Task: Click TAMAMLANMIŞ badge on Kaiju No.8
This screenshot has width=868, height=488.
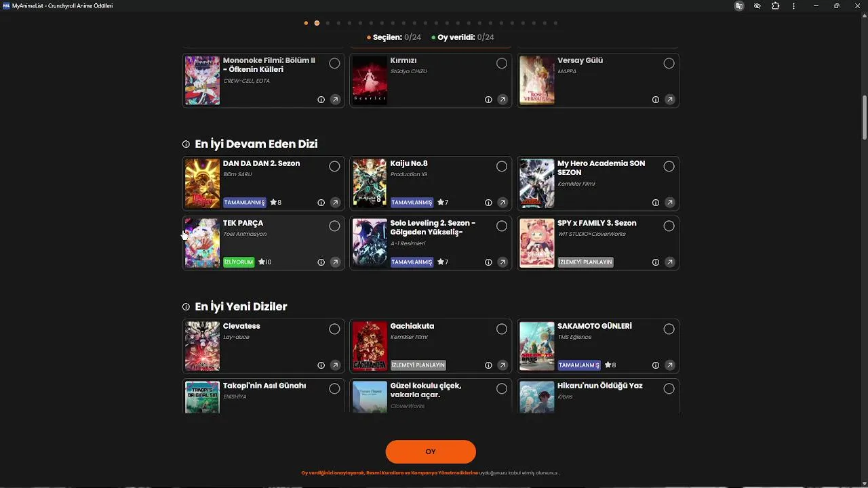Action: point(412,203)
